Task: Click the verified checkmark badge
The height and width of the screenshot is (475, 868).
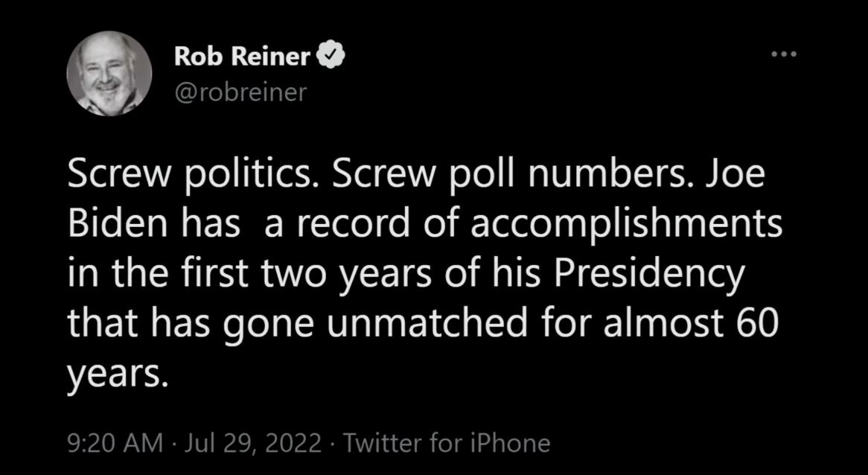Action: tap(331, 57)
